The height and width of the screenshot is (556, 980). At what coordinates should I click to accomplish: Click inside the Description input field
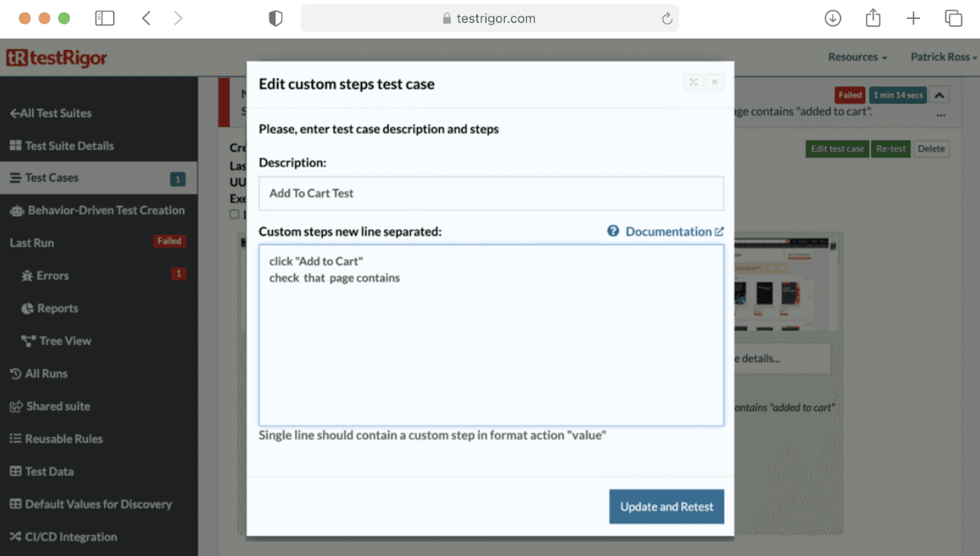490,193
